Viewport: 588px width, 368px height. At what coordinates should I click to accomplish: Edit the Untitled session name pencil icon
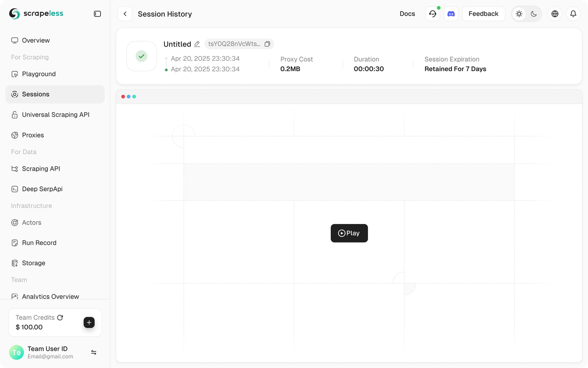[x=197, y=44]
